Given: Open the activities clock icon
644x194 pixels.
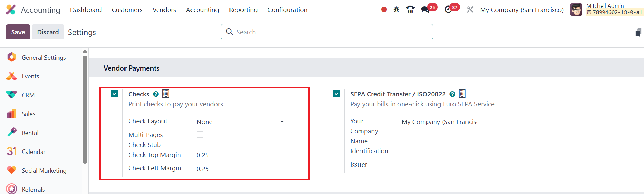Looking at the screenshot, I should tap(448, 10).
